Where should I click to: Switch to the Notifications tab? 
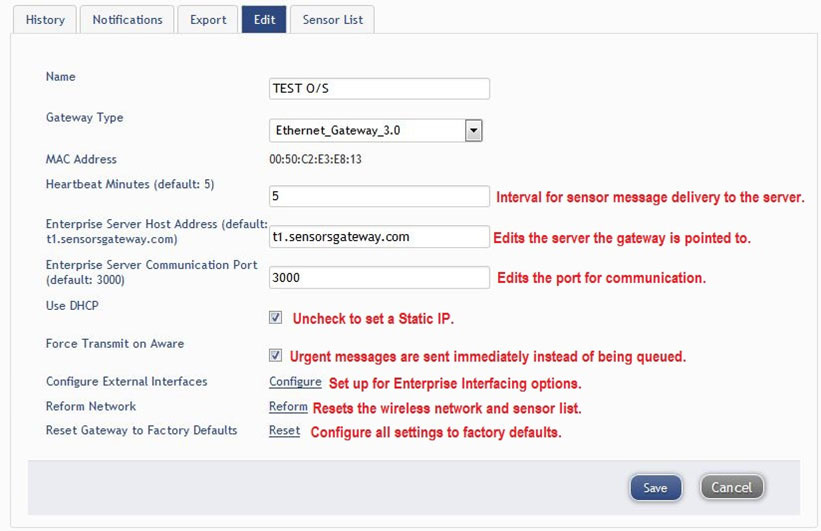[127, 20]
